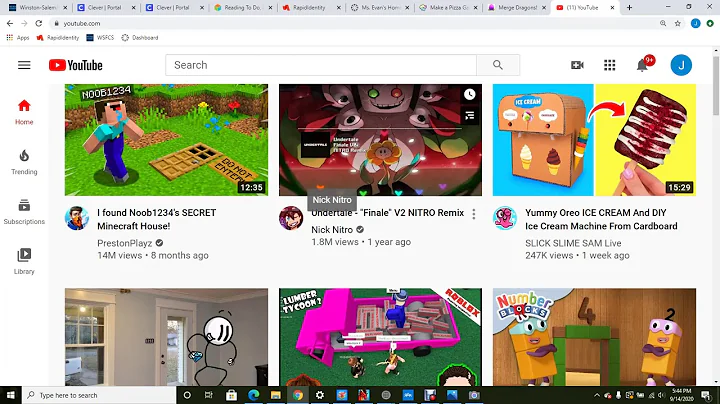
Task: Bookmark this page with the star
Action: (678, 23)
